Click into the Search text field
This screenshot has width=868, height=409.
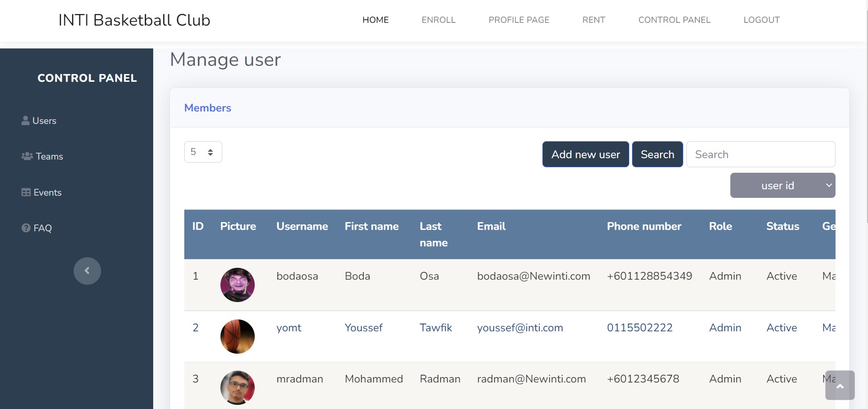click(761, 154)
